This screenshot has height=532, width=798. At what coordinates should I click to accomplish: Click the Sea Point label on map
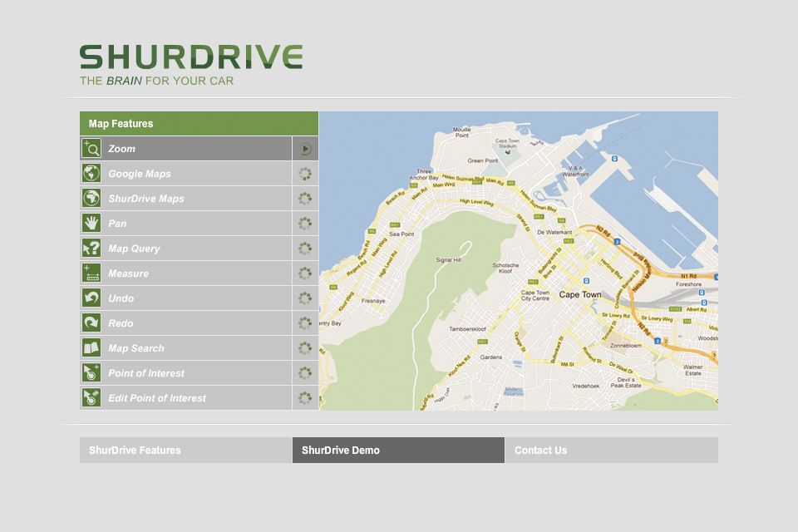pos(401,234)
